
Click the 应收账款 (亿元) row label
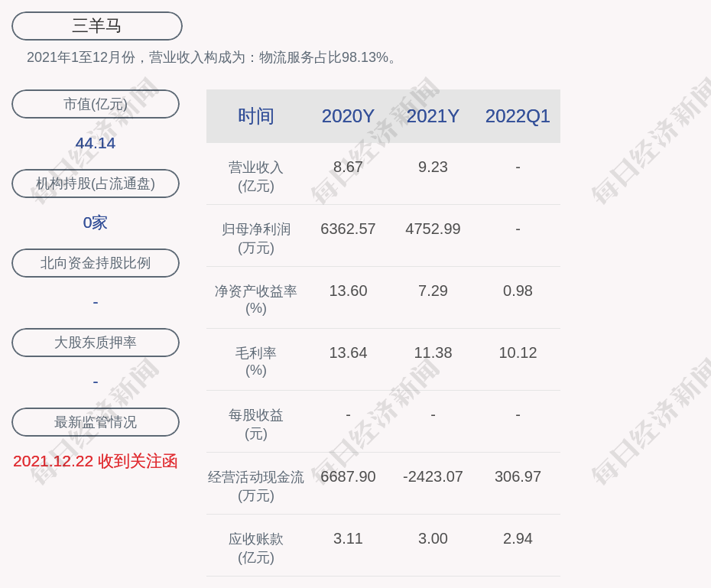click(x=256, y=547)
